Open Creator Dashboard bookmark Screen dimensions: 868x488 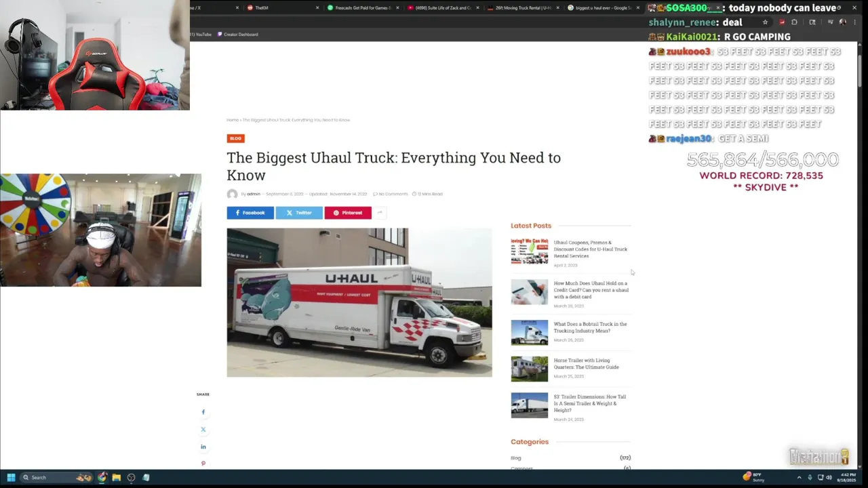pyautogui.click(x=237, y=35)
